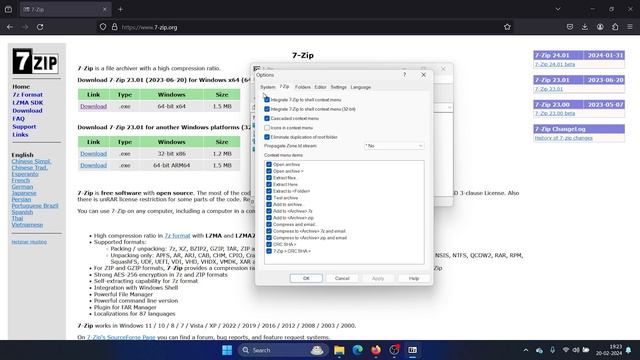Open the Windows Start menu
The image size is (640, 360).
tap(227, 350)
